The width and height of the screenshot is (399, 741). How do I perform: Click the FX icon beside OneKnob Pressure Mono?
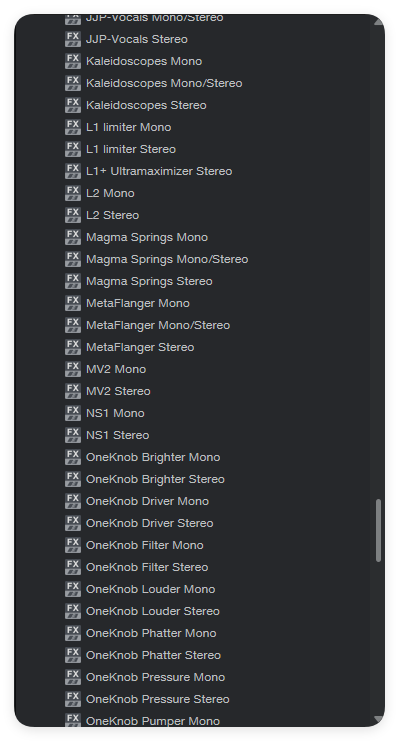(73, 677)
